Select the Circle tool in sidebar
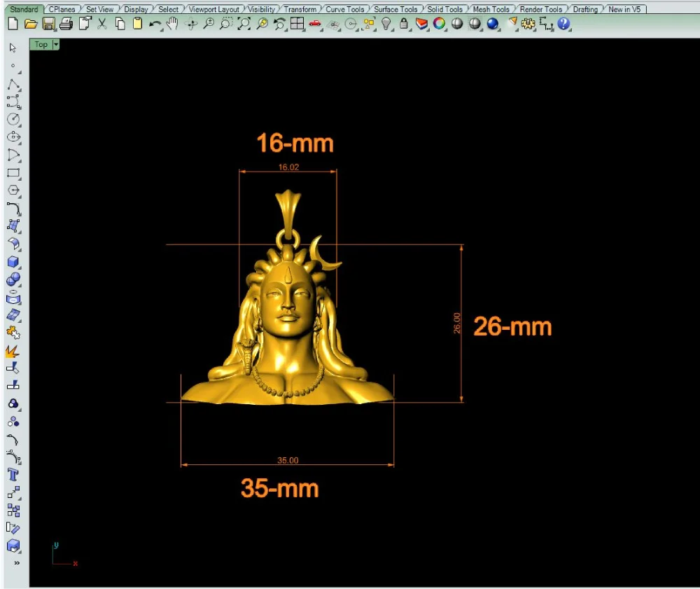Screen dimensions: 700x589 coord(13,119)
